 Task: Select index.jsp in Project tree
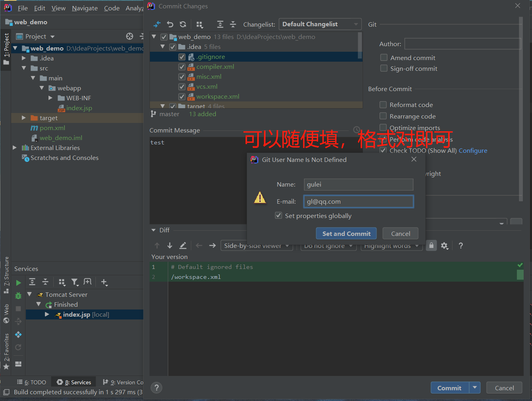point(79,108)
